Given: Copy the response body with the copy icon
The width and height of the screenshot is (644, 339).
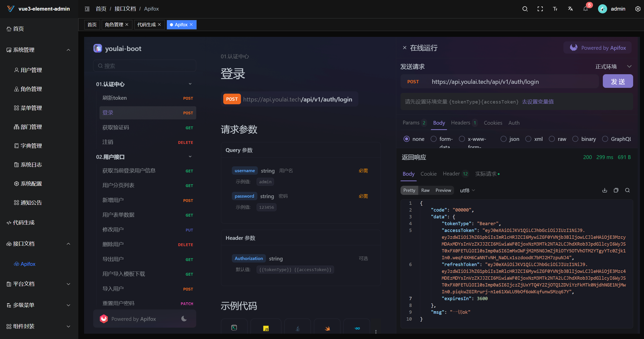Looking at the screenshot, I should 616,190.
